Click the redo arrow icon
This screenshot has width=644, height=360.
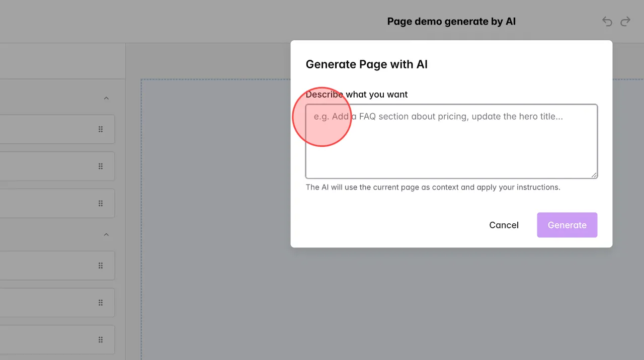(x=625, y=22)
